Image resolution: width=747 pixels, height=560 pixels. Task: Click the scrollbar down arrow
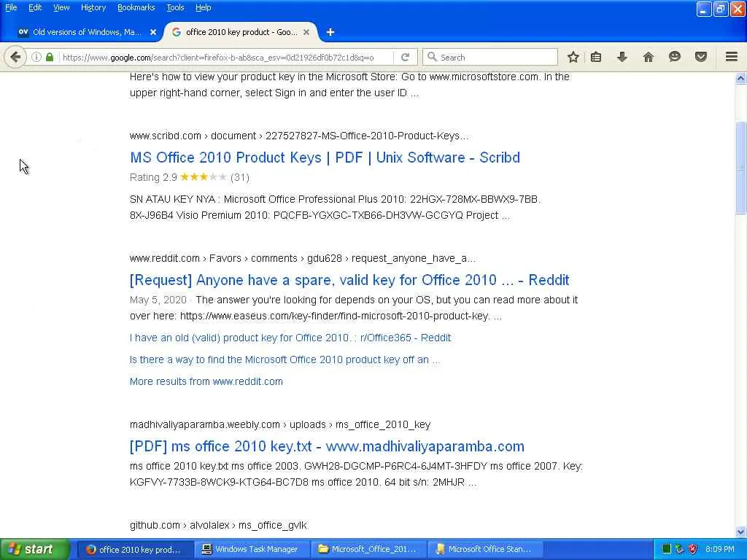(741, 532)
